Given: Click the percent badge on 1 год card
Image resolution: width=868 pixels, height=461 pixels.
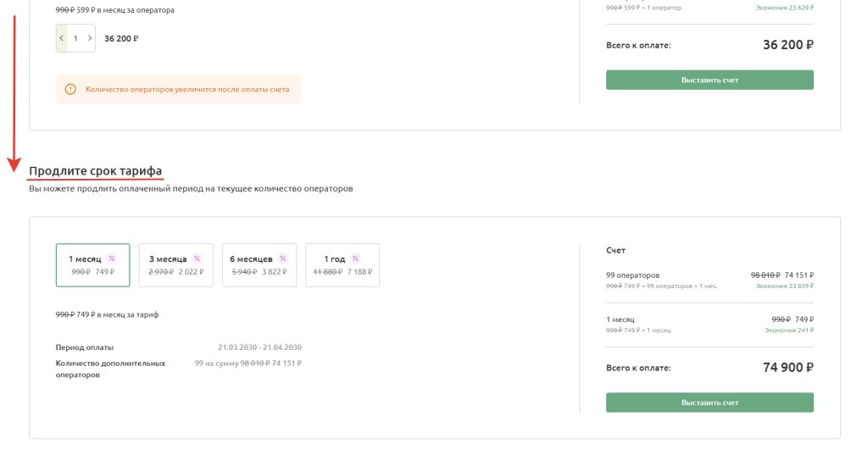Looking at the screenshot, I should [356, 258].
